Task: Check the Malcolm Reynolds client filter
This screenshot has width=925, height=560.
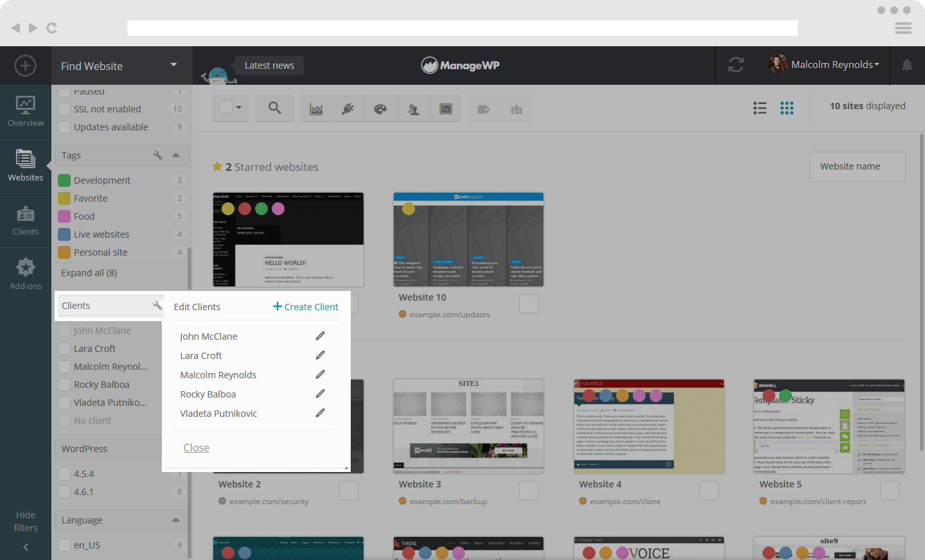Action: [64, 367]
